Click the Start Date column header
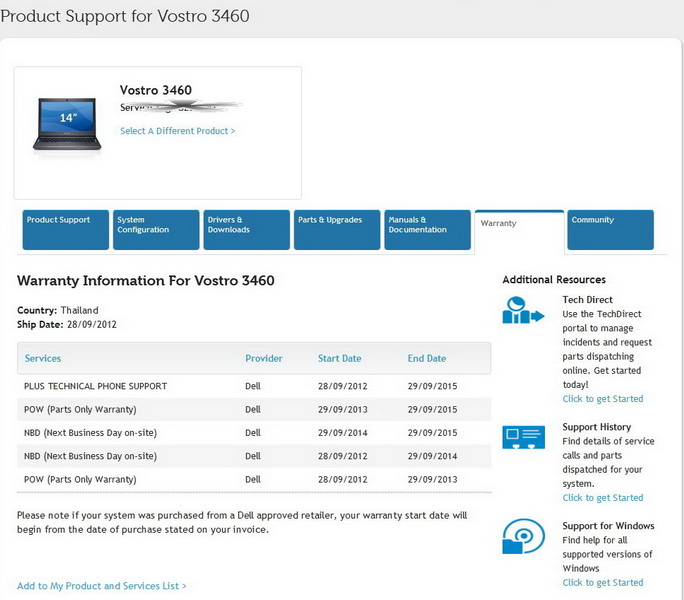 339,358
